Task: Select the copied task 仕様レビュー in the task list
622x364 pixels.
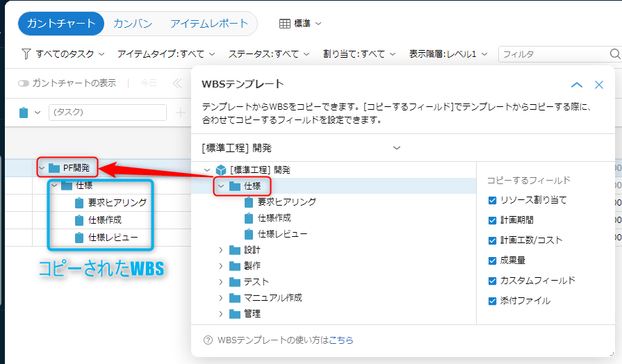Action: tap(113, 238)
